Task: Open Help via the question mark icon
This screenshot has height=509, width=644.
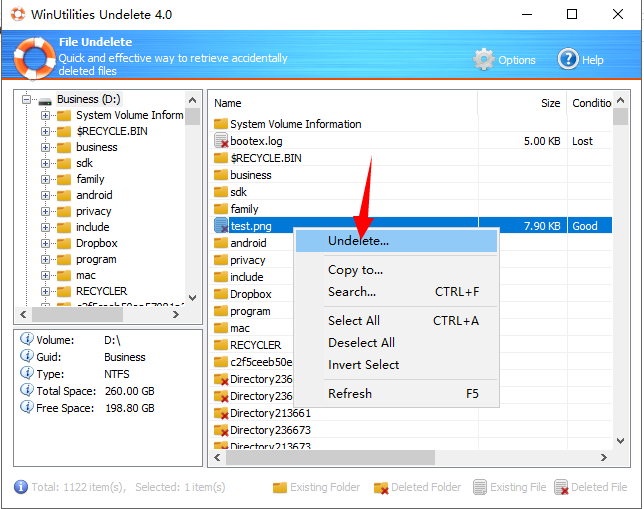Action: coord(568,60)
